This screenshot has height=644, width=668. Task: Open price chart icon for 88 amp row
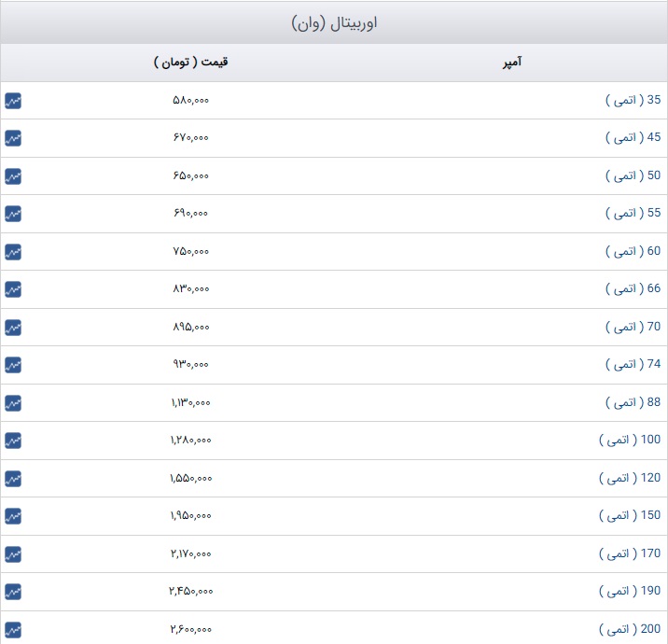point(13,403)
